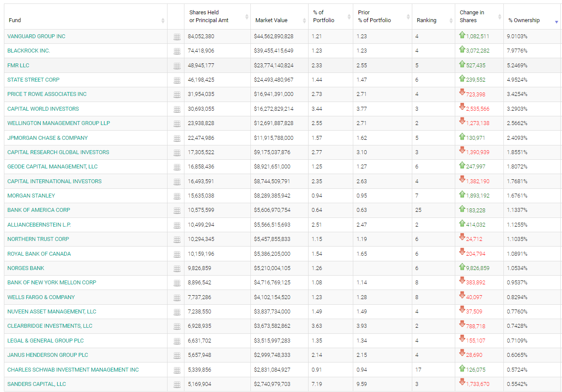This screenshot has height=392, width=562.
Task: Open JPMORGAN CHASE & COMPANY link
Action: (x=47, y=138)
